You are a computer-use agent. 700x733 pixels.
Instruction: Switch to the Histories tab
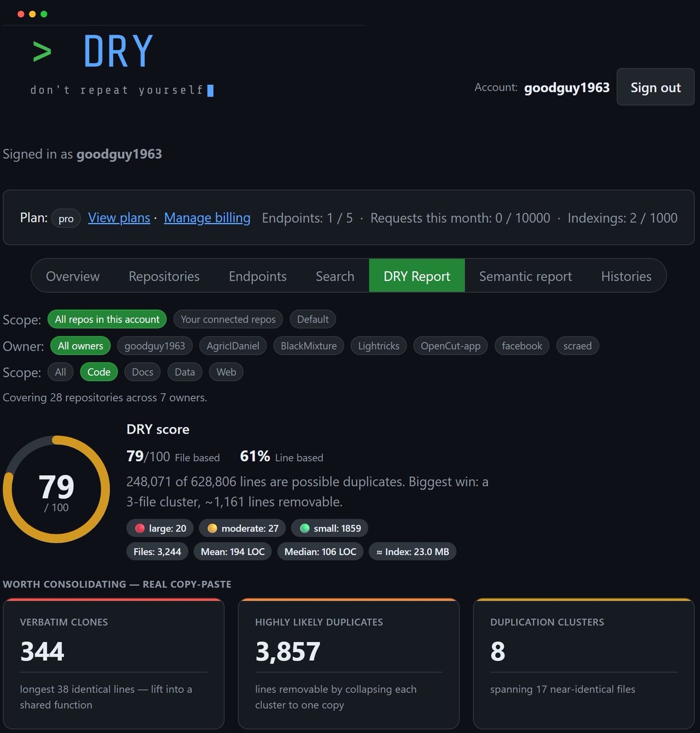626,276
